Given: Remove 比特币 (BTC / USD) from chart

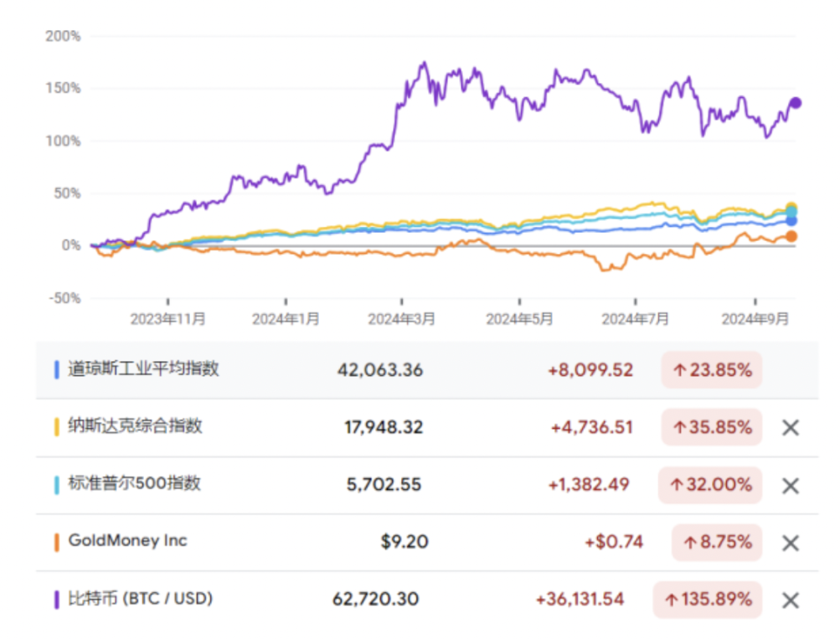Looking at the screenshot, I should coord(790,600).
